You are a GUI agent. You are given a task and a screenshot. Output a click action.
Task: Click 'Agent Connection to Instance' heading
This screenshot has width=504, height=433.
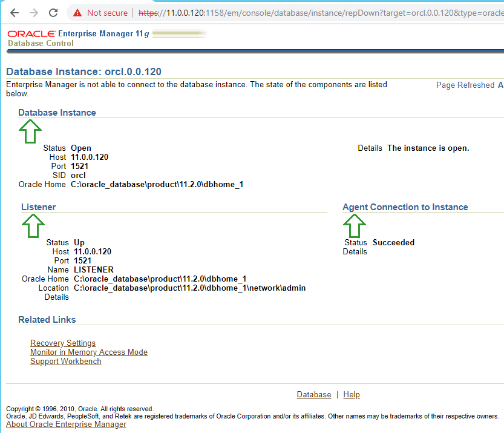[405, 207]
